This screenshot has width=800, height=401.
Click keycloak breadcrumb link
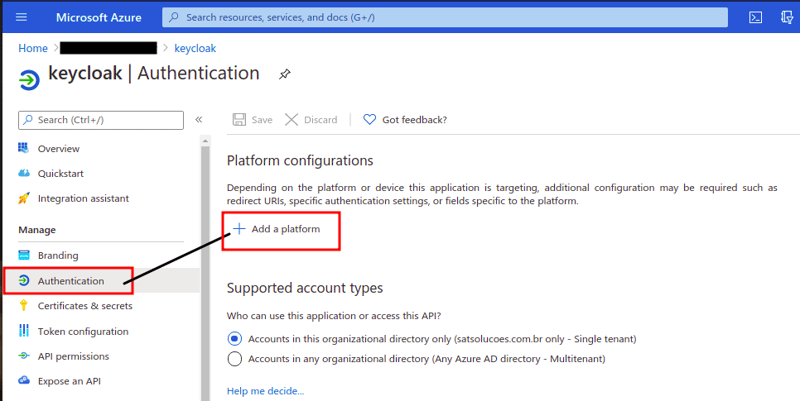[x=195, y=48]
